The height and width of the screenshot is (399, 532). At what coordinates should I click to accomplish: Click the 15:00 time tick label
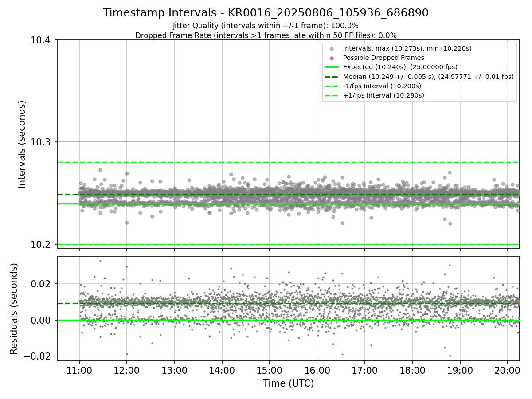pos(270,370)
